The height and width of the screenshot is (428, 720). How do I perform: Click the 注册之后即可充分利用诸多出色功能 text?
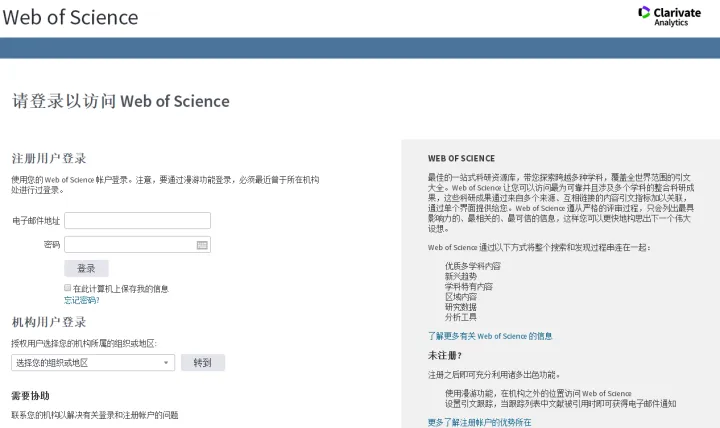494,375
